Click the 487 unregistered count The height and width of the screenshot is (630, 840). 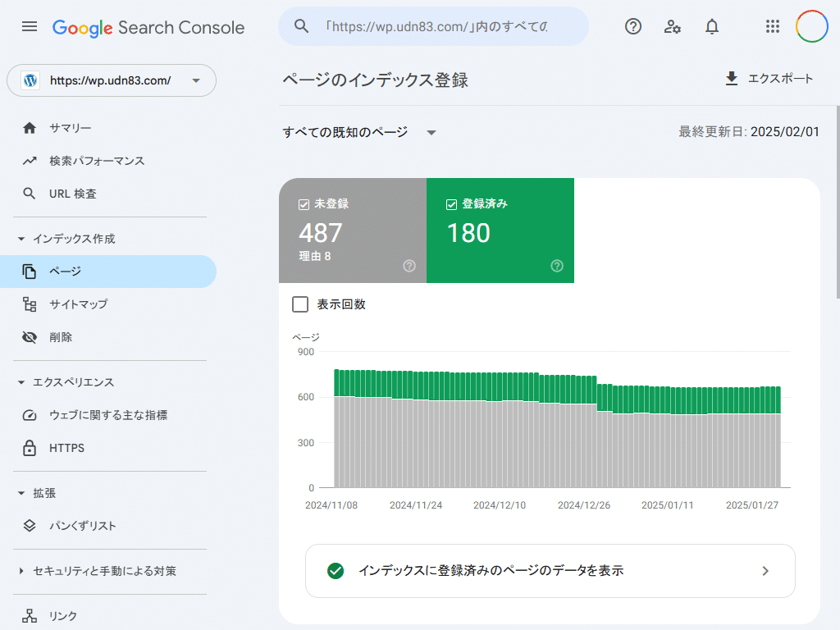321,233
